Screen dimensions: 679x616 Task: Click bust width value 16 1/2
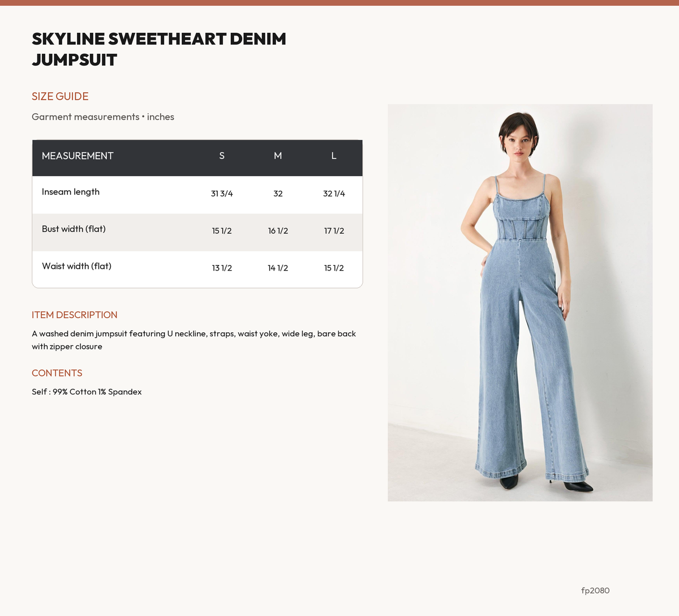(278, 231)
